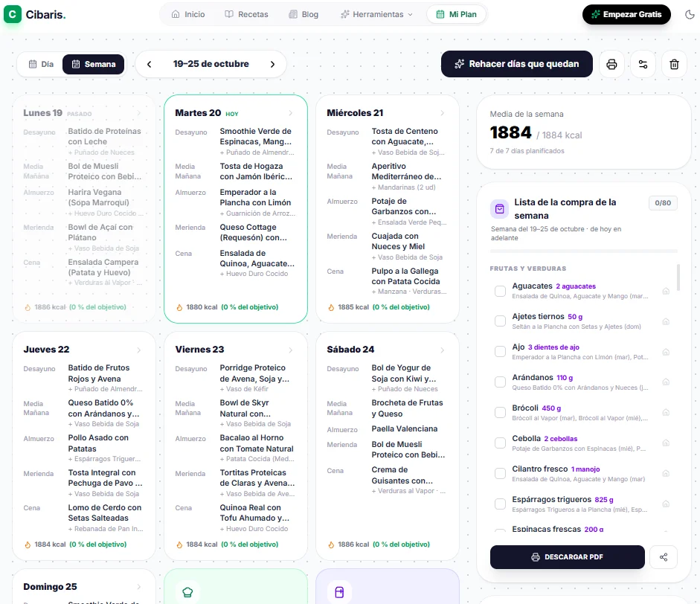The image size is (700, 604).
Task: Go to next week arrow
Action: (272, 64)
